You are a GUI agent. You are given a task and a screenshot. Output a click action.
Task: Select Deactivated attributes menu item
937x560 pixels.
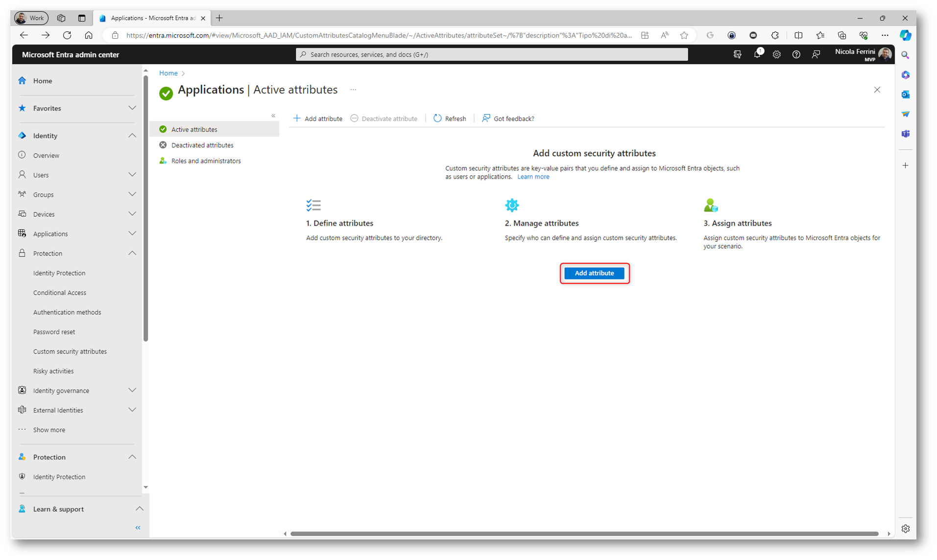(x=215, y=145)
